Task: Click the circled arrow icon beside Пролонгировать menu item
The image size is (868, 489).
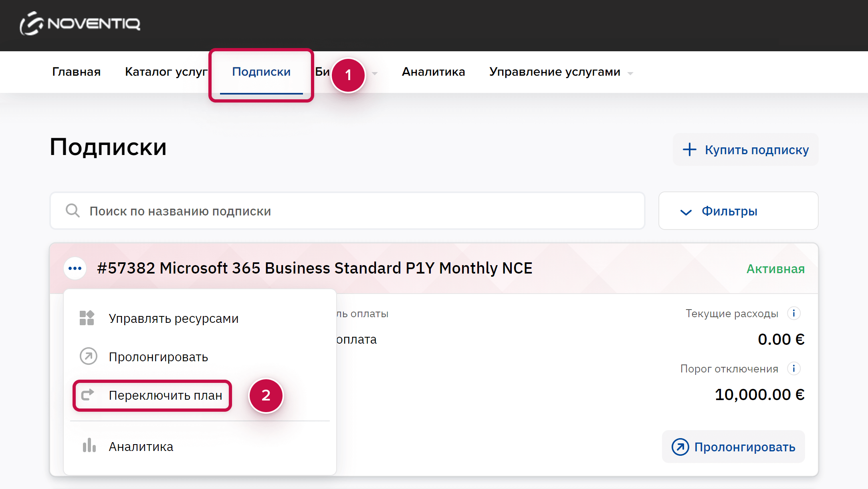Action: pyautogui.click(x=88, y=356)
